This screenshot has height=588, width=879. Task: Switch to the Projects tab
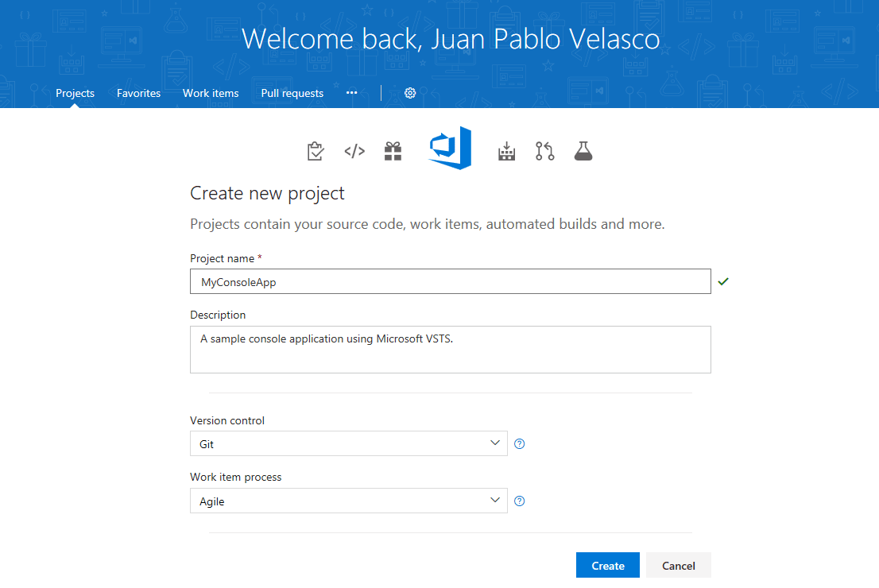point(76,93)
